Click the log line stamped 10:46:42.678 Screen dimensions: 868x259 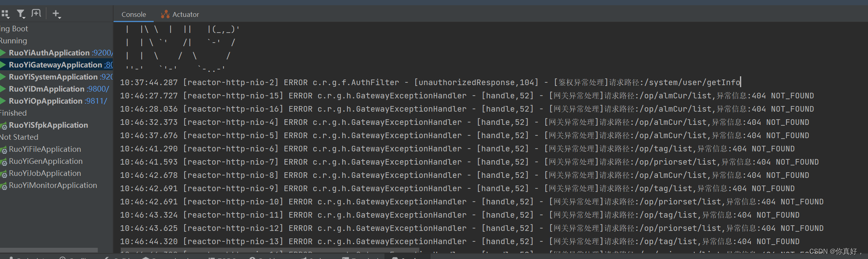(x=464, y=175)
